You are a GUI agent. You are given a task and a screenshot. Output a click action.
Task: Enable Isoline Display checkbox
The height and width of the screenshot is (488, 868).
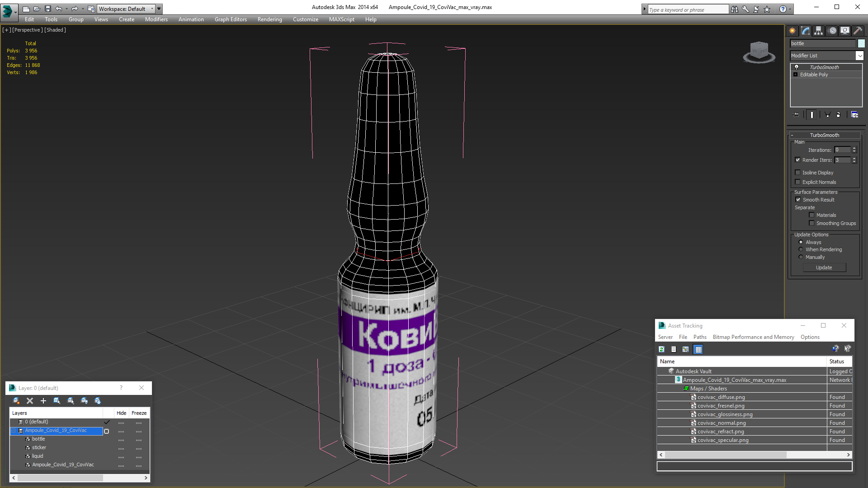(798, 173)
